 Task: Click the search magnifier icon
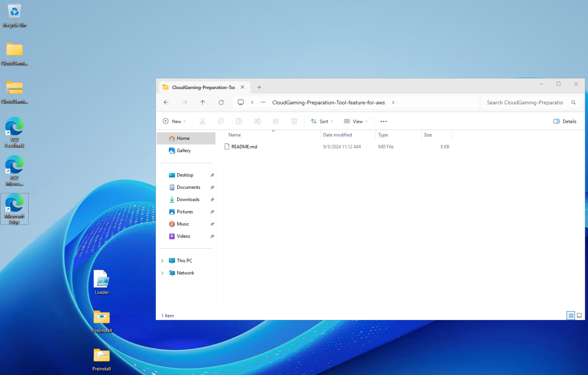pyautogui.click(x=573, y=103)
